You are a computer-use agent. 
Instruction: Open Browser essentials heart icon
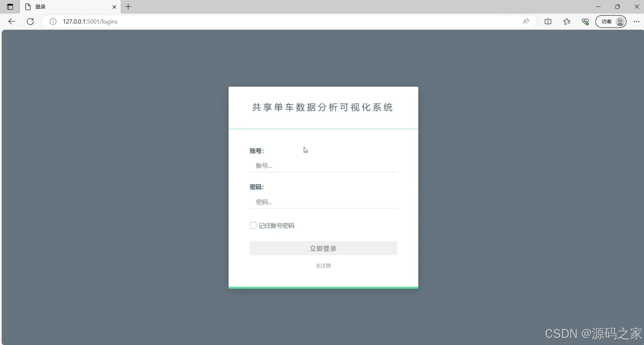point(585,21)
